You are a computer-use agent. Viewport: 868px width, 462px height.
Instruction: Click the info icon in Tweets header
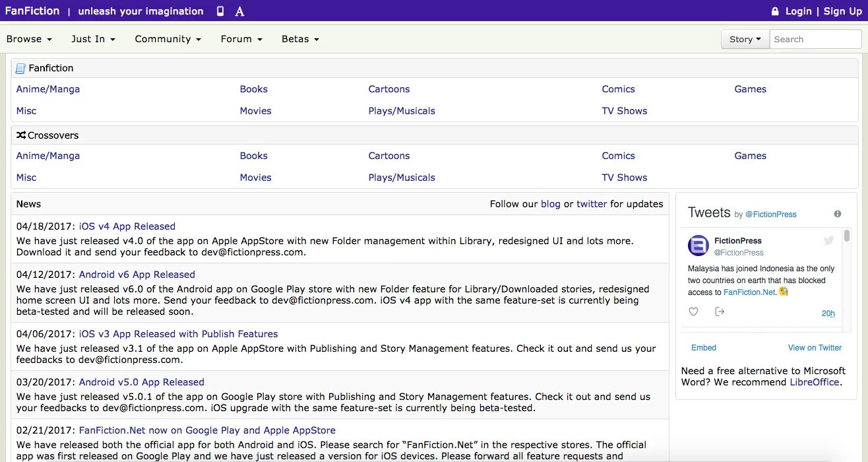pyautogui.click(x=838, y=214)
